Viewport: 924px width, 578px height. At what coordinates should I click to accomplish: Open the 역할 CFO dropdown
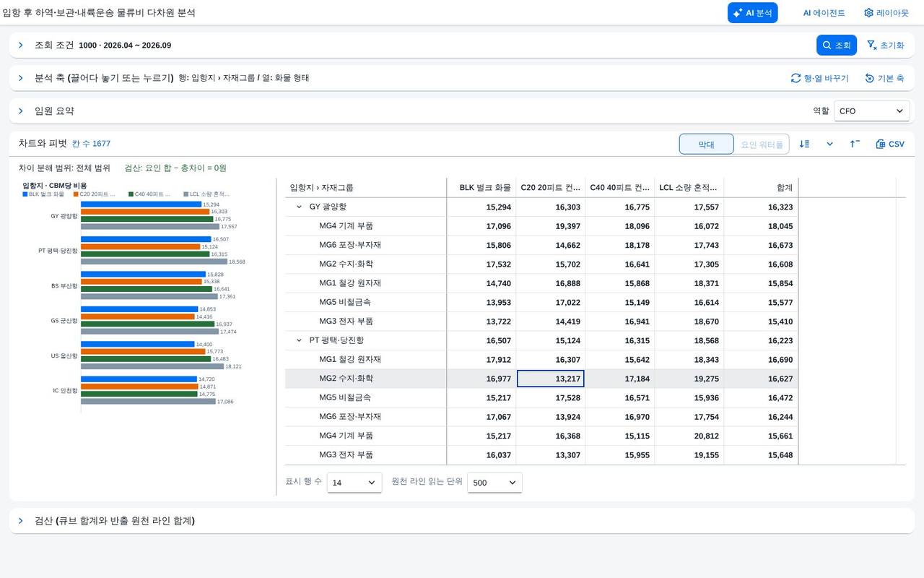[871, 111]
